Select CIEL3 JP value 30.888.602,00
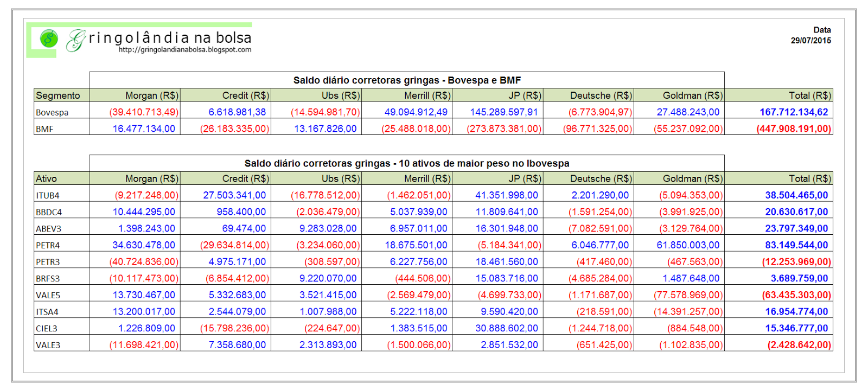The height and width of the screenshot is (391, 868). click(x=507, y=329)
